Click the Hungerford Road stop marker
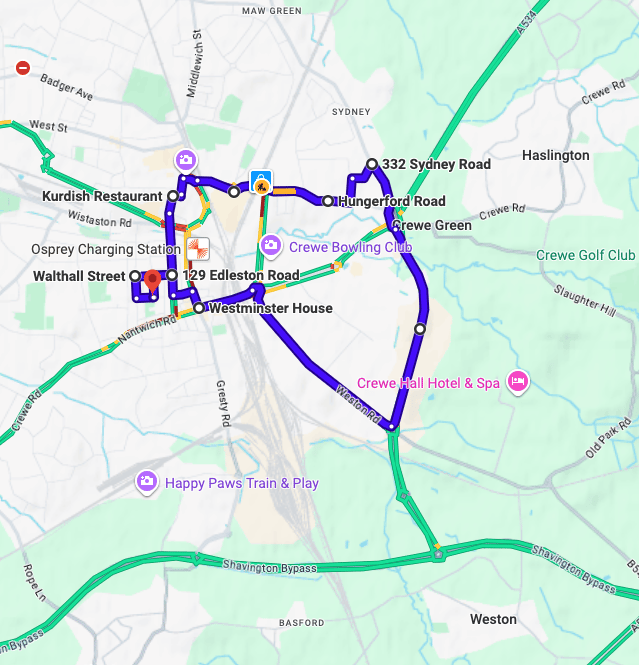 pyautogui.click(x=327, y=201)
